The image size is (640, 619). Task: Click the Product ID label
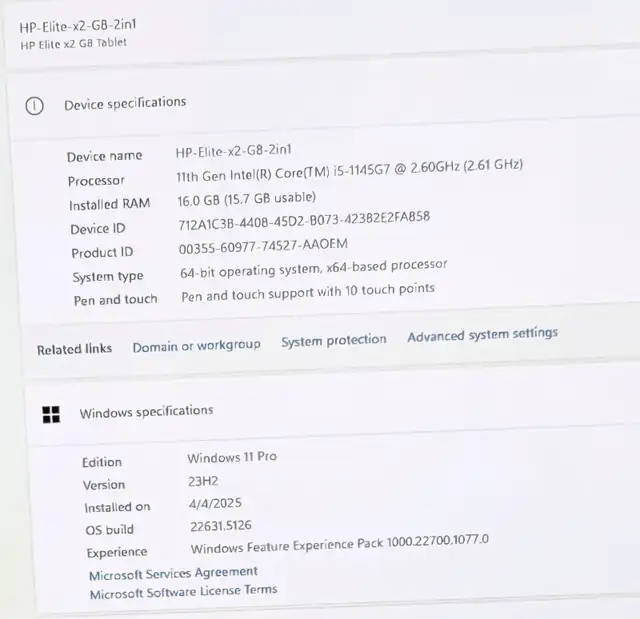point(102,253)
